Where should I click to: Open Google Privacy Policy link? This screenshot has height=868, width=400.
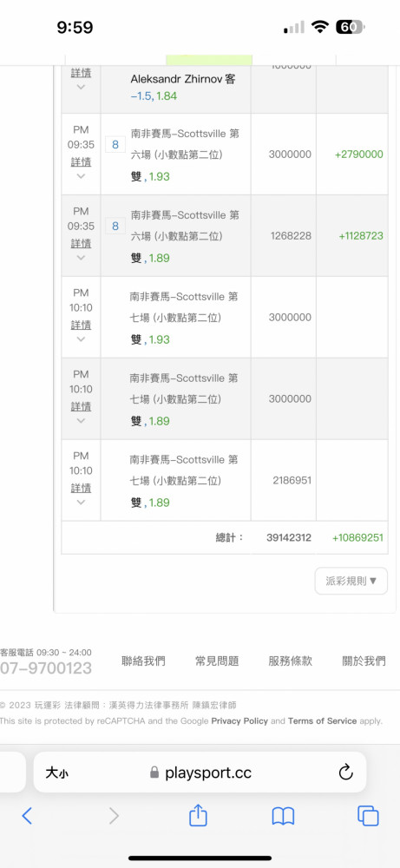[239, 720]
